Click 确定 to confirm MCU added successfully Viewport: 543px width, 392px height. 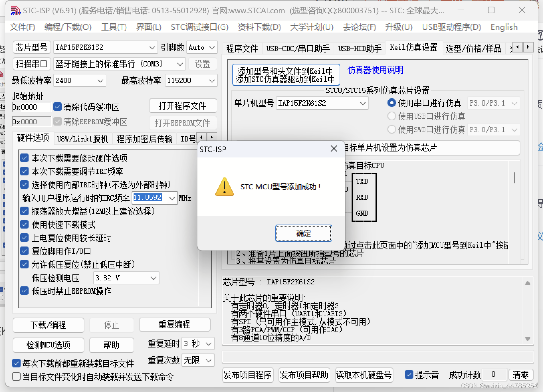303,233
